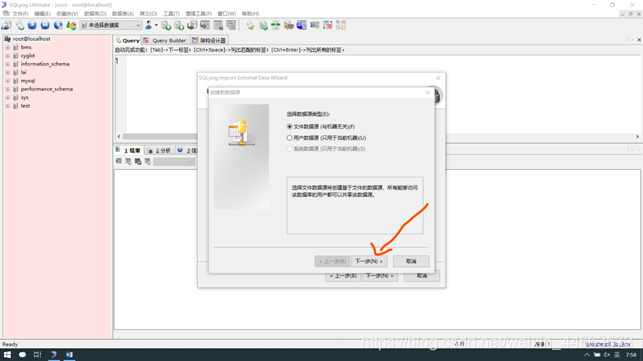This screenshot has height=361, width=643.
Task: Click the blue execute query play icon
Action: [32, 25]
